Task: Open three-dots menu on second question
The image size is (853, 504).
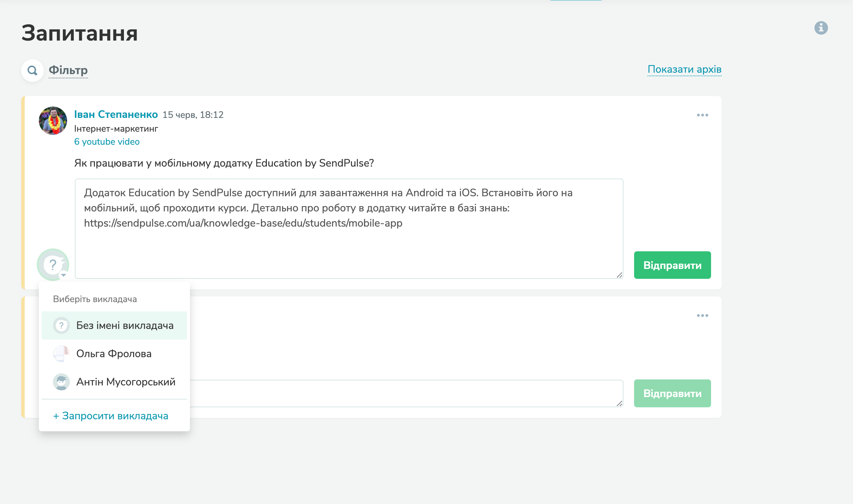Action: (x=702, y=316)
